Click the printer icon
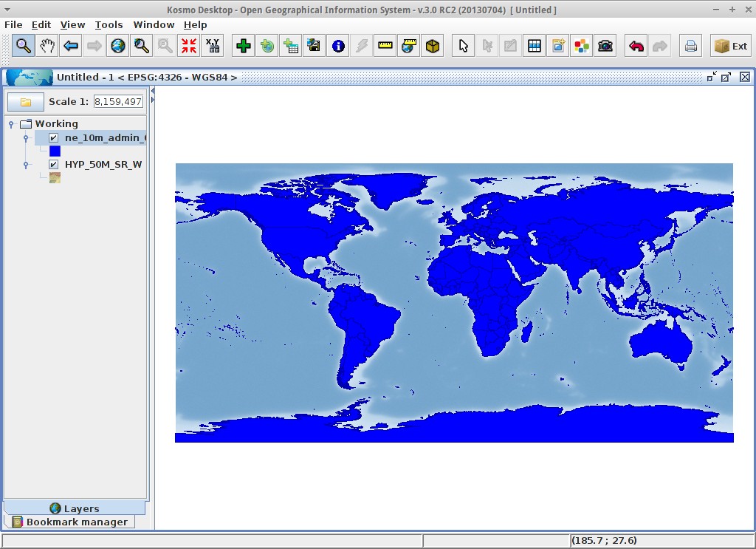This screenshot has height=549, width=756. tap(691, 46)
